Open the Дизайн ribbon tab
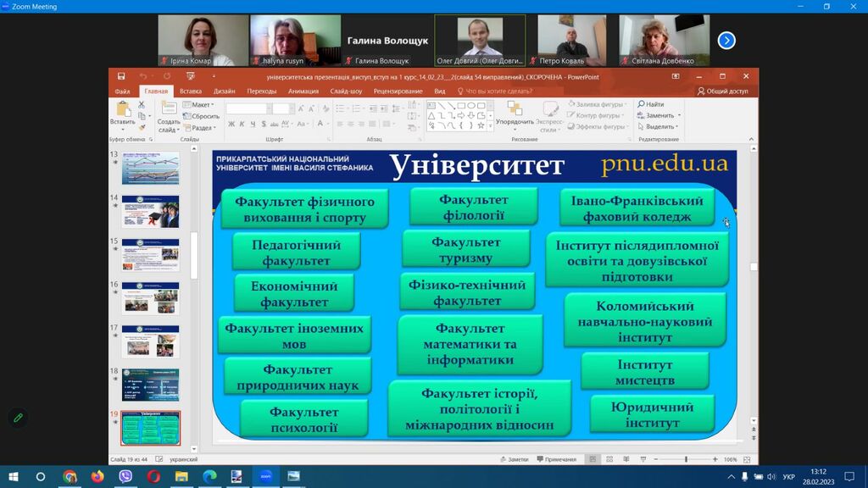 click(225, 91)
